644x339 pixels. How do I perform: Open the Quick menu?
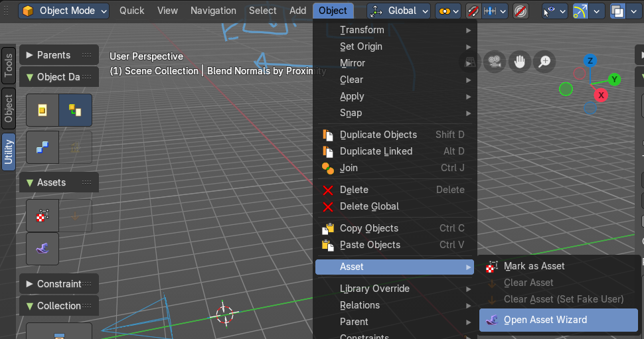point(131,11)
